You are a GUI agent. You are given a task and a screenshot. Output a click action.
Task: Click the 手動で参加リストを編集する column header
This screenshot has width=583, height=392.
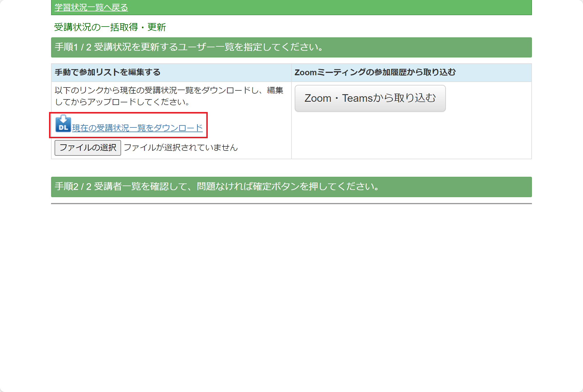coord(107,72)
